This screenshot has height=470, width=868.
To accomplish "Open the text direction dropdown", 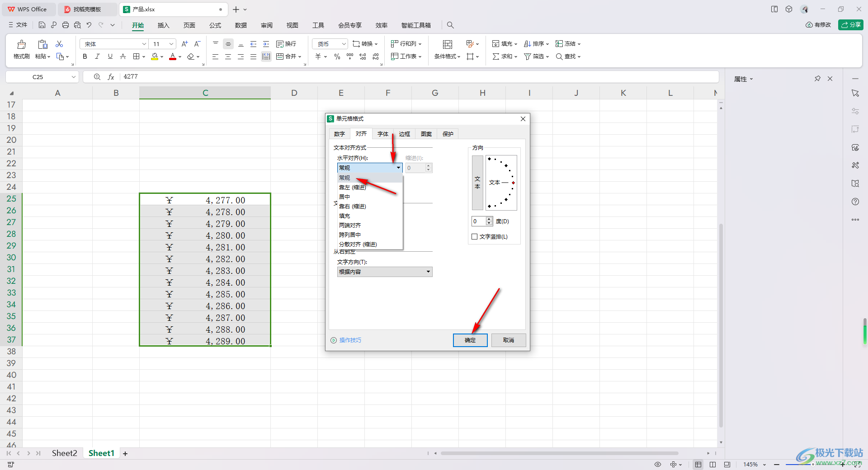I will 385,272.
